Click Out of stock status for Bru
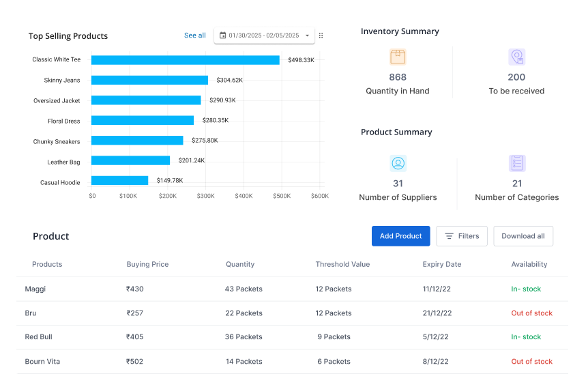 click(531, 313)
